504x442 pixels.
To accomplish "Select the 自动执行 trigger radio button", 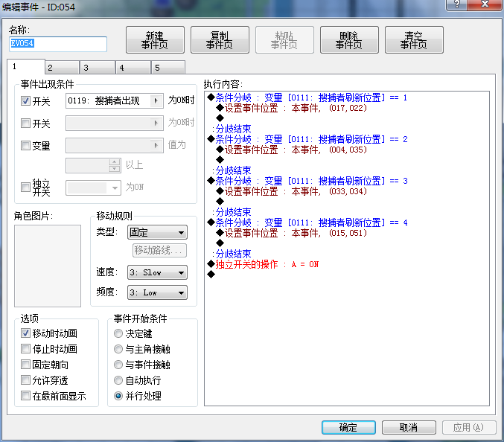I will click(x=118, y=381).
